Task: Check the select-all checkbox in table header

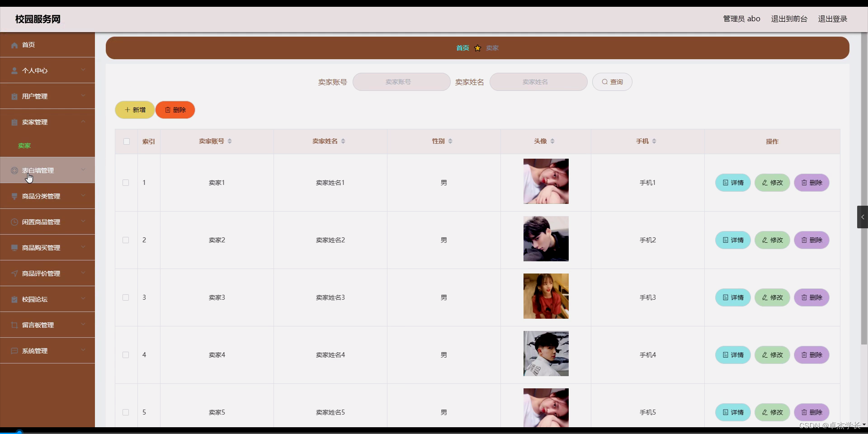Action: pyautogui.click(x=126, y=142)
